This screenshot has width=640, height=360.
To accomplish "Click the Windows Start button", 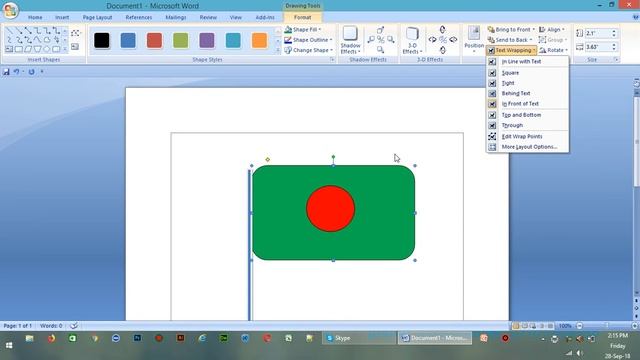I will tap(9, 345).
